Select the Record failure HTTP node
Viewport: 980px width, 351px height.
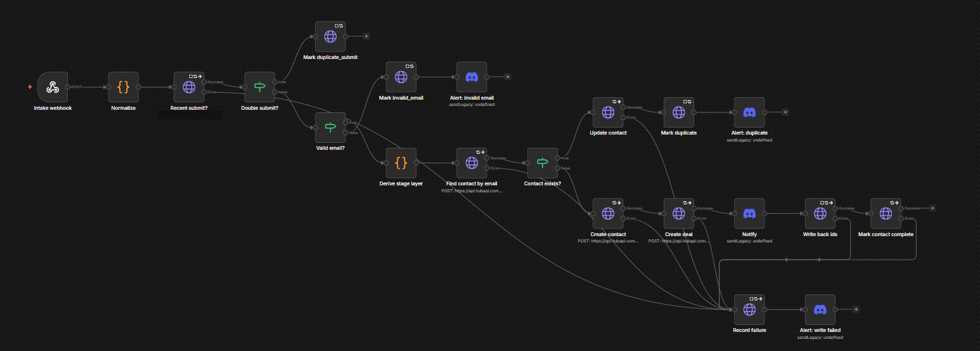[x=749, y=310]
